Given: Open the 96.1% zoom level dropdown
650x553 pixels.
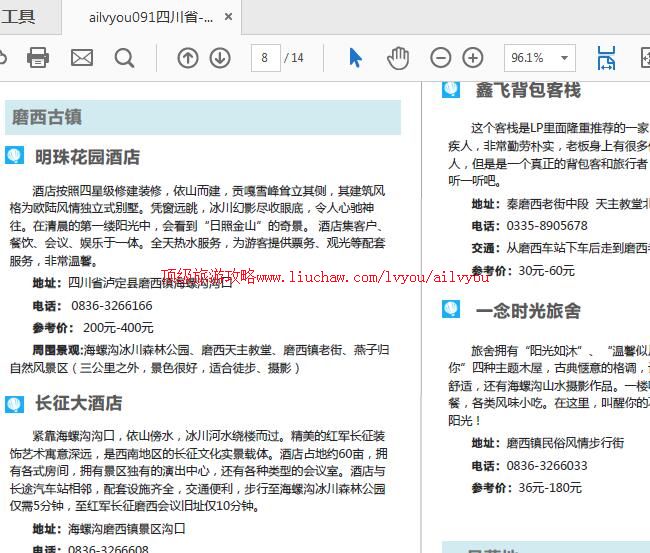Looking at the screenshot, I should point(539,58).
